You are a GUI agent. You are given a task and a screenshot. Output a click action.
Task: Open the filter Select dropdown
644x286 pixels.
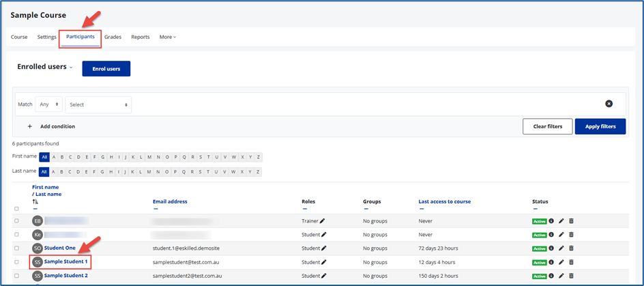point(98,104)
